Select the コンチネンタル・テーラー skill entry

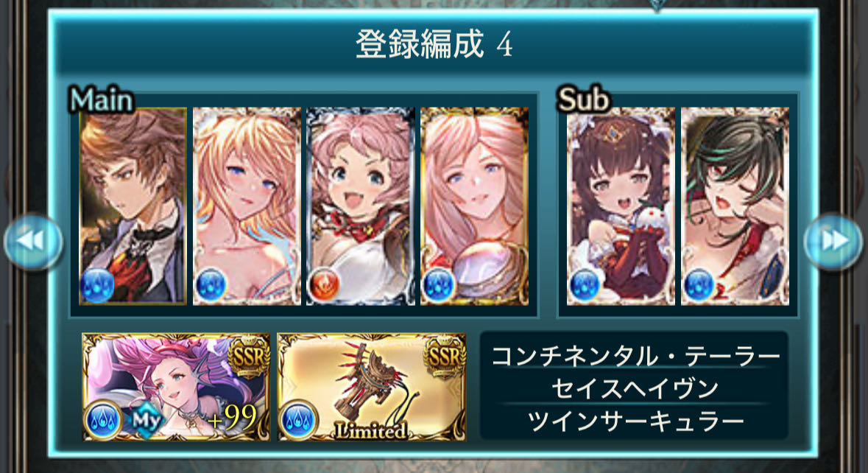(x=635, y=355)
